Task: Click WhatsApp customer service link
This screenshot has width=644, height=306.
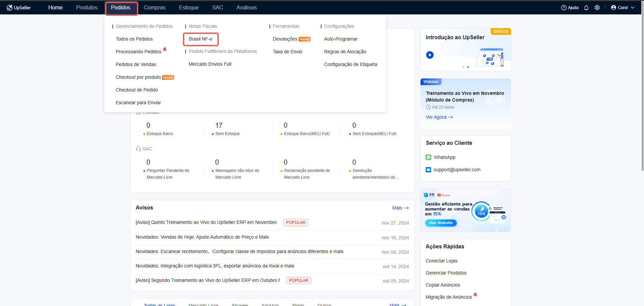Action: pyautogui.click(x=444, y=157)
